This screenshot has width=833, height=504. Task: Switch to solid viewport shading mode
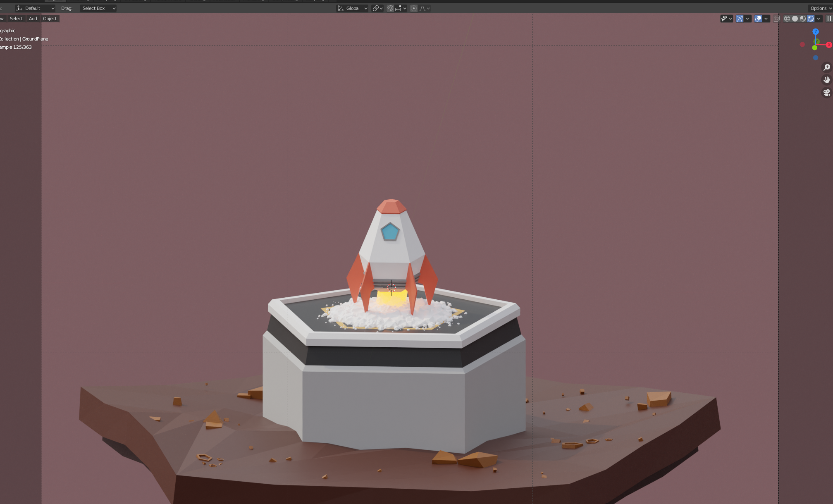point(795,19)
